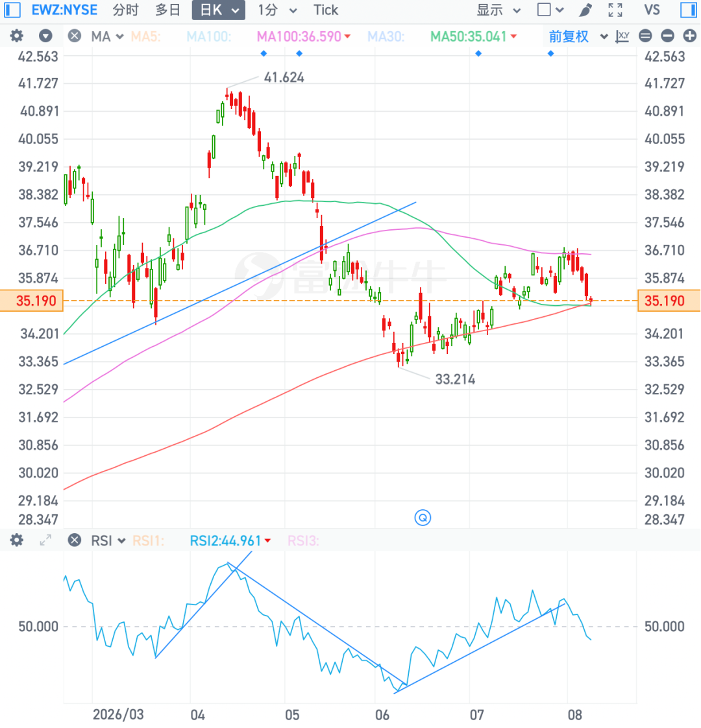Click the 08 month axis label
Screen dimensions: 701x728
[574, 714]
